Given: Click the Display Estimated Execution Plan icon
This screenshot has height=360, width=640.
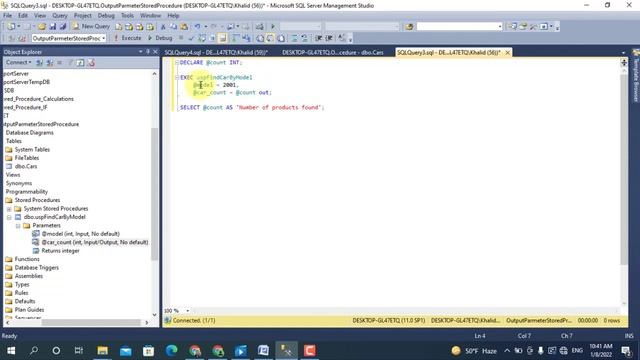Looking at the screenshot, I should click(x=202, y=38).
